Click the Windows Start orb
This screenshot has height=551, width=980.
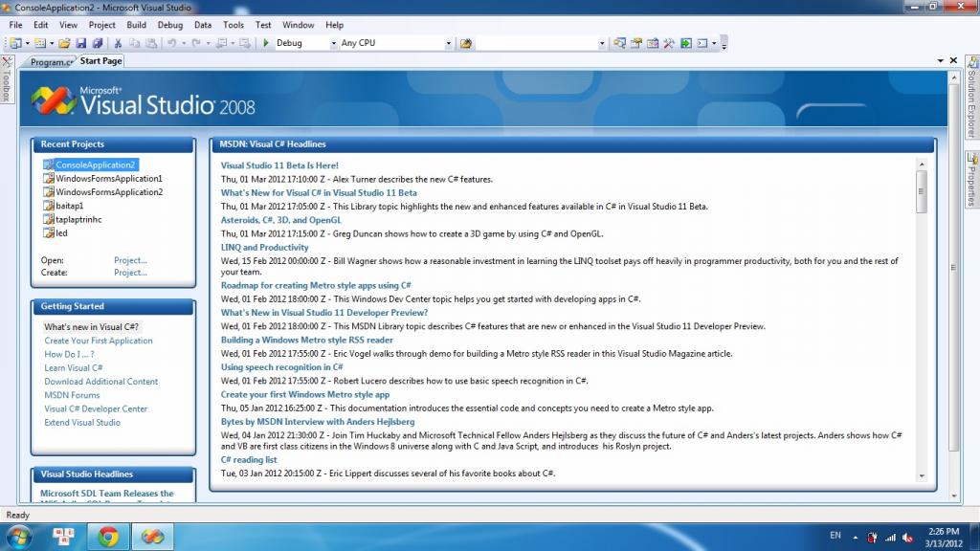pos(19,537)
